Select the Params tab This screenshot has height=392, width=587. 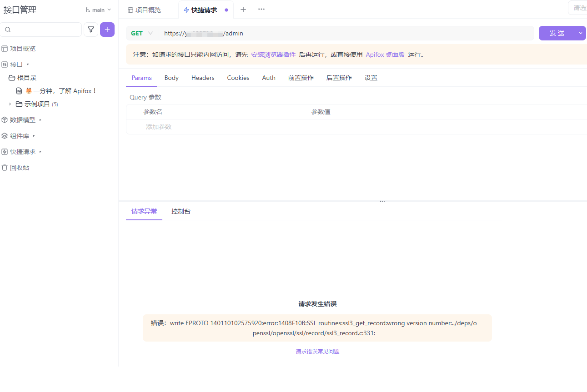click(141, 78)
